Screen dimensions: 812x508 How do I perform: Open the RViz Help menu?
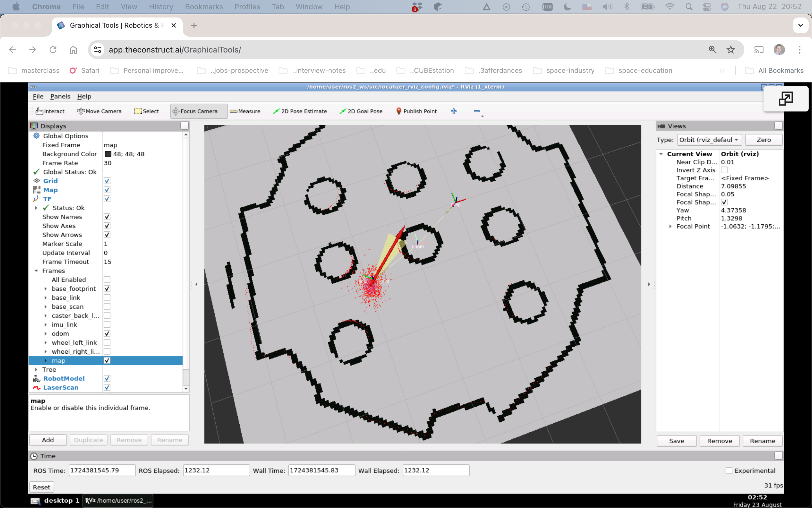point(84,97)
